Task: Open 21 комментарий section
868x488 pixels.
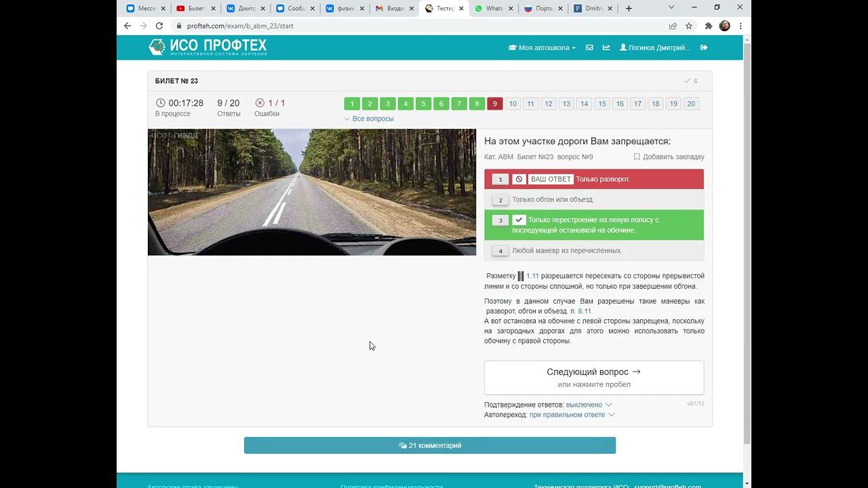Action: (x=430, y=445)
